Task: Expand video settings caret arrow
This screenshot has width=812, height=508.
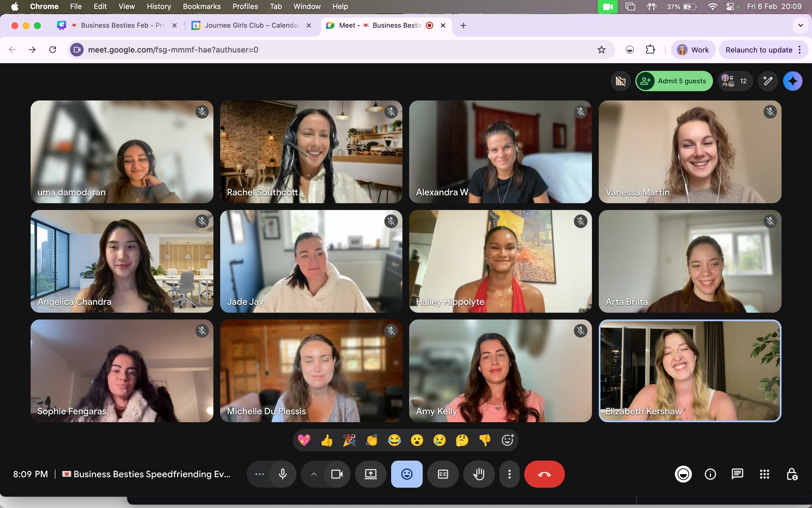Action: tap(314, 474)
